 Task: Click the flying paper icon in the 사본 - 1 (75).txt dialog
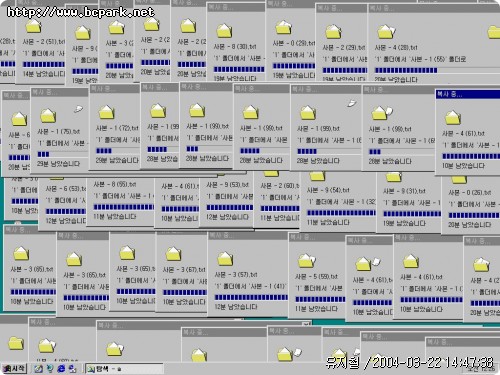point(78,109)
